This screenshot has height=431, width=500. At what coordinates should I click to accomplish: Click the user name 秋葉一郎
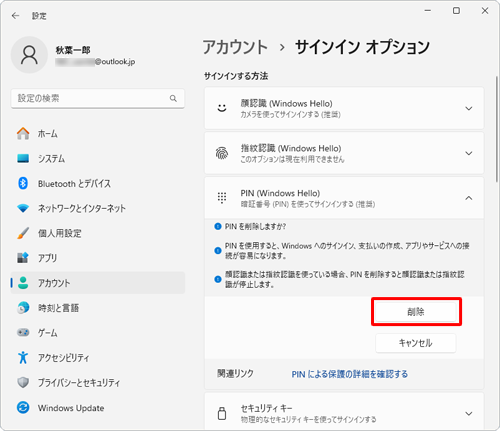(73, 50)
